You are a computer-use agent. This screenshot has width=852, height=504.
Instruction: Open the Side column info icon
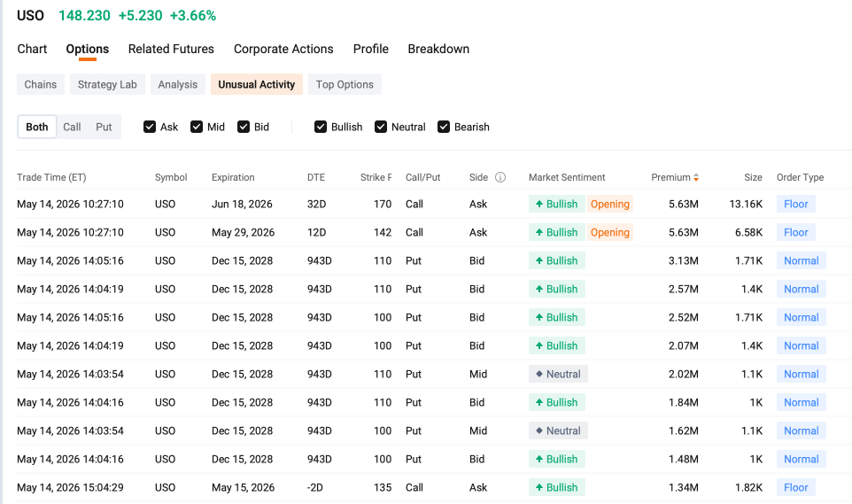click(500, 177)
